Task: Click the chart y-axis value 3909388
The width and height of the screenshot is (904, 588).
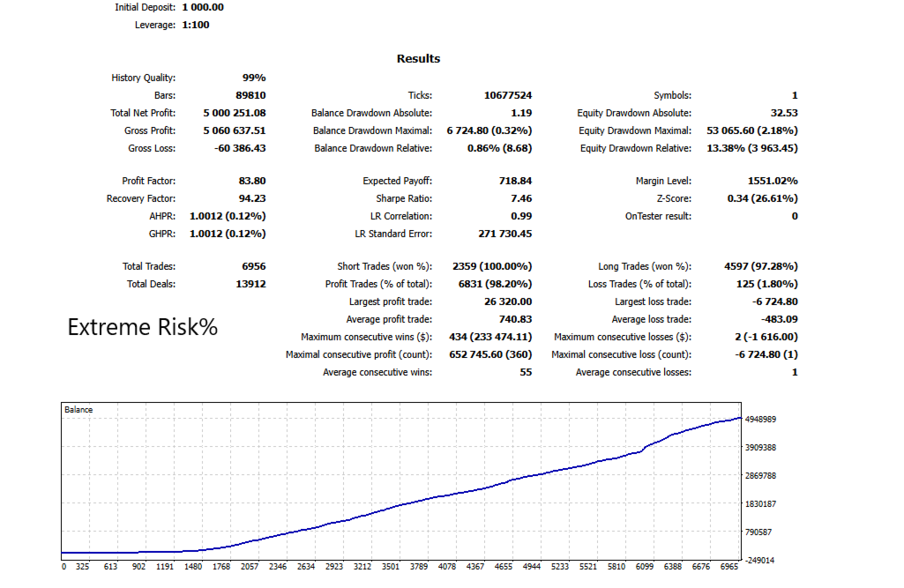Action: pos(760,447)
